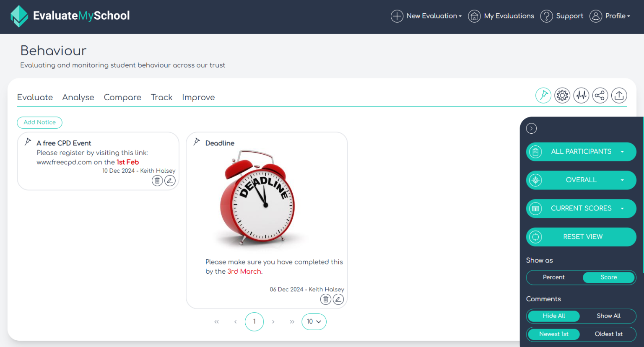644x347 pixels.
Task: Delete the CPD Event notice via its trash icon
Action: point(157,180)
